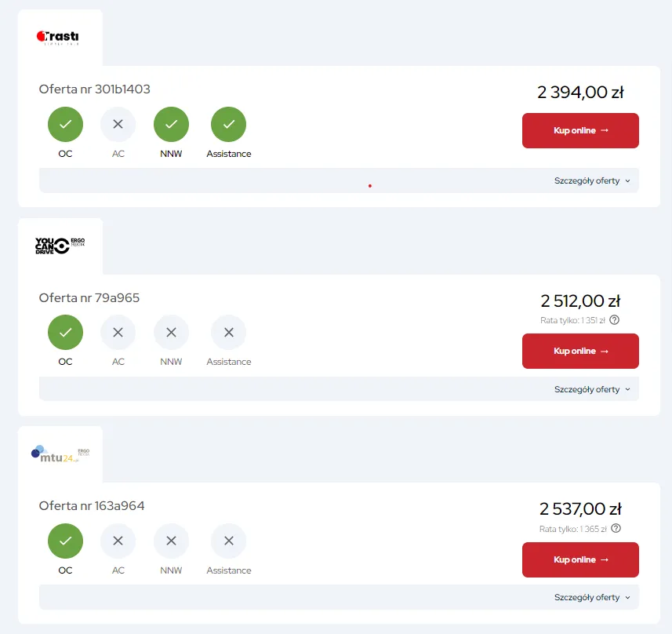Toggle Assistance coverage in offer 163a964
Image resolution: width=672 pixels, height=634 pixels.
pos(228,541)
